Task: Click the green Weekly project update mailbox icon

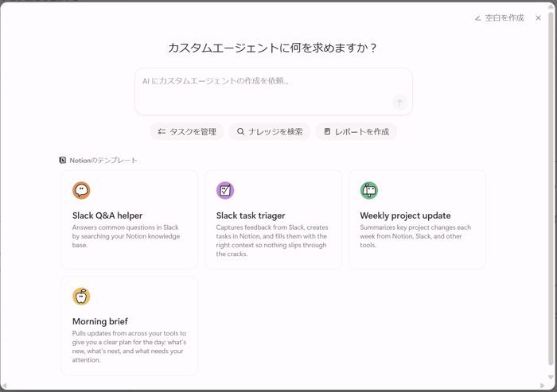Action: (369, 190)
